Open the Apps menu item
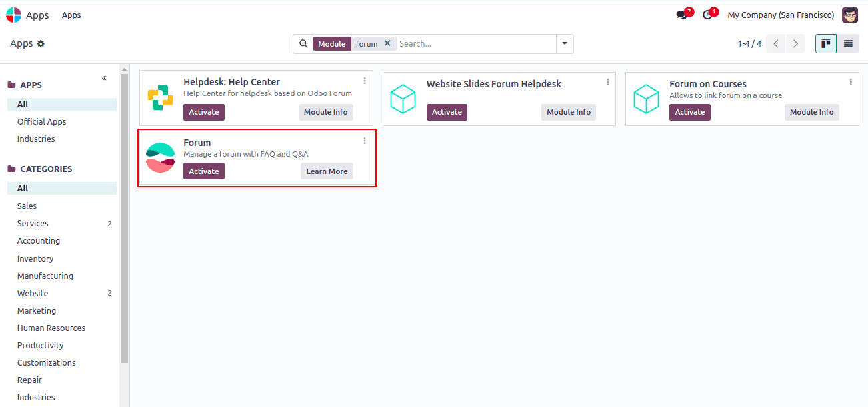This screenshot has height=407, width=868. point(71,15)
